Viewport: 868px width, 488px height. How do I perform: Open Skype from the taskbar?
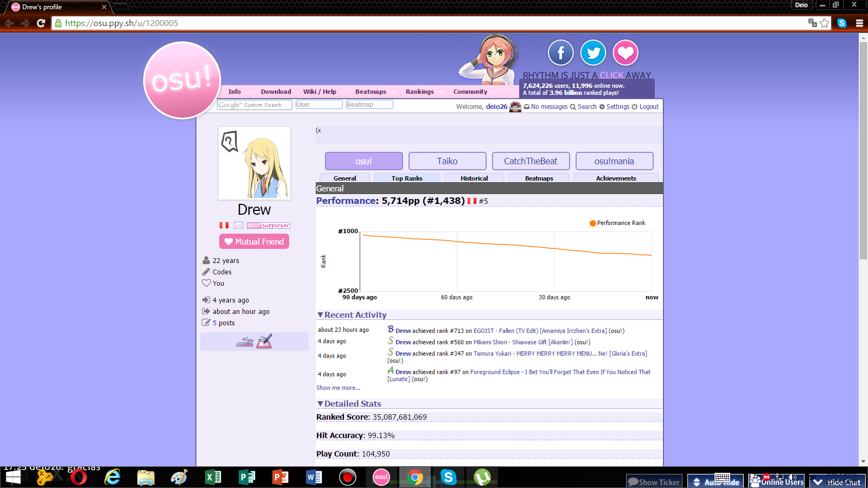pyautogui.click(x=449, y=477)
